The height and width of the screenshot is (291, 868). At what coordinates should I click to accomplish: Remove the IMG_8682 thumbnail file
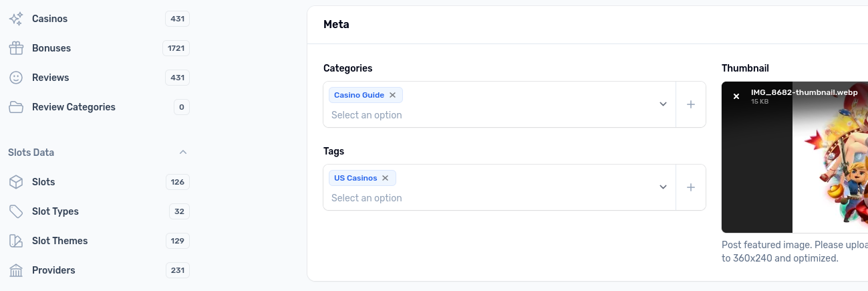click(x=736, y=96)
